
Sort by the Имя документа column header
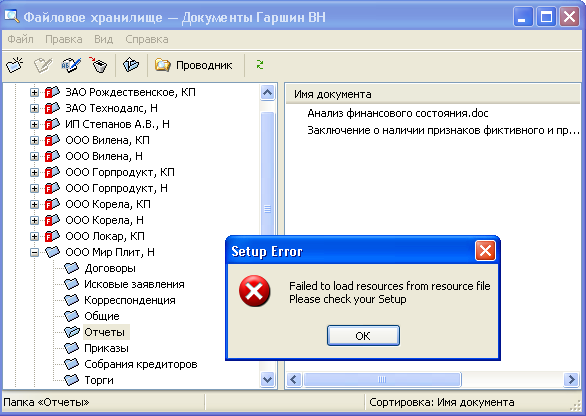click(433, 94)
